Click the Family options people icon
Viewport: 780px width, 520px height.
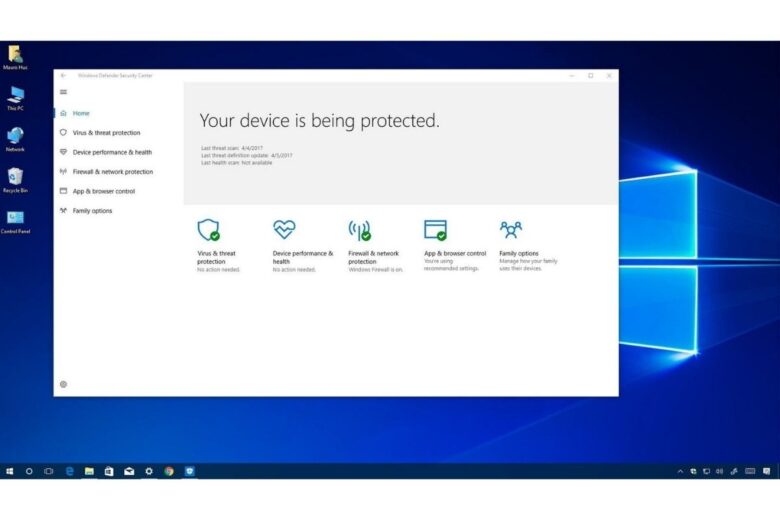[x=511, y=230]
